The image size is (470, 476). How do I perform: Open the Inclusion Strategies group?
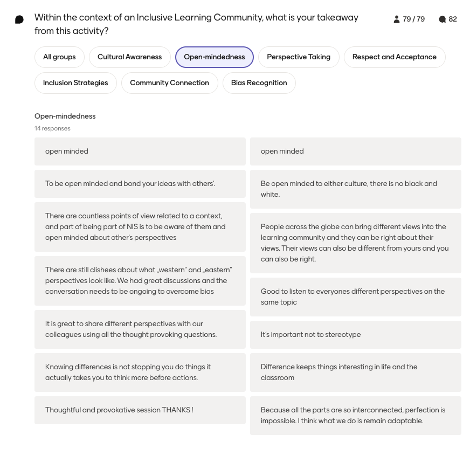pyautogui.click(x=75, y=83)
